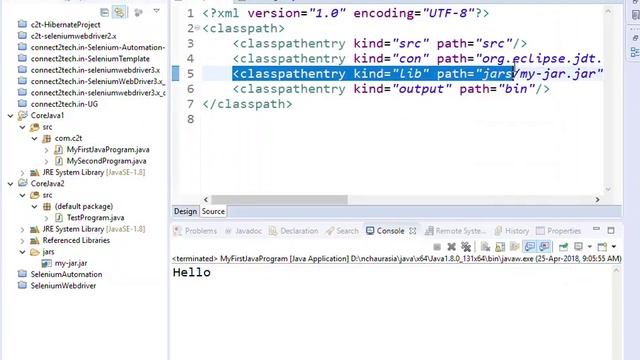Switch to the Design tab
Image resolution: width=640 pixels, height=360 pixels.
click(x=185, y=211)
